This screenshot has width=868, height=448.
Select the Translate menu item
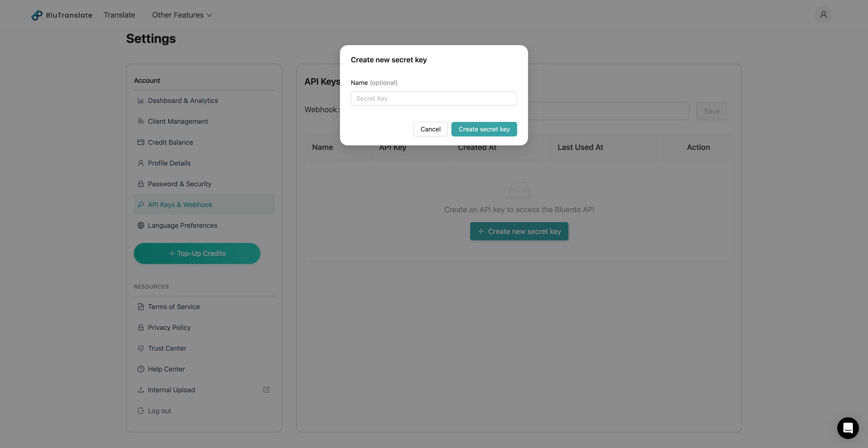[x=119, y=15]
